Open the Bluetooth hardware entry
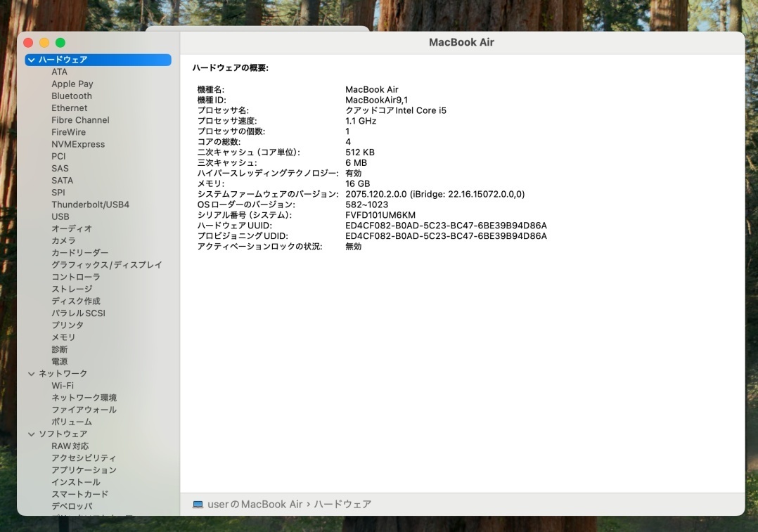The height and width of the screenshot is (532, 758). (72, 96)
